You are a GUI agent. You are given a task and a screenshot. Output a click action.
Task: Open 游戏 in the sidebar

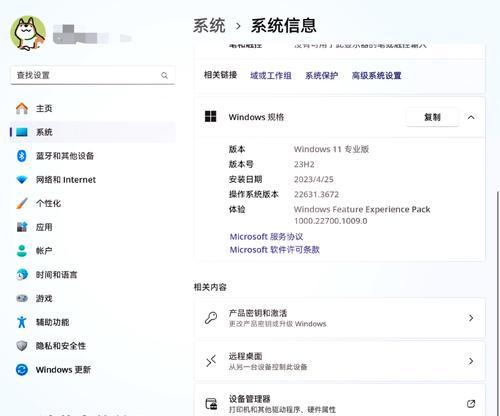coord(93,298)
